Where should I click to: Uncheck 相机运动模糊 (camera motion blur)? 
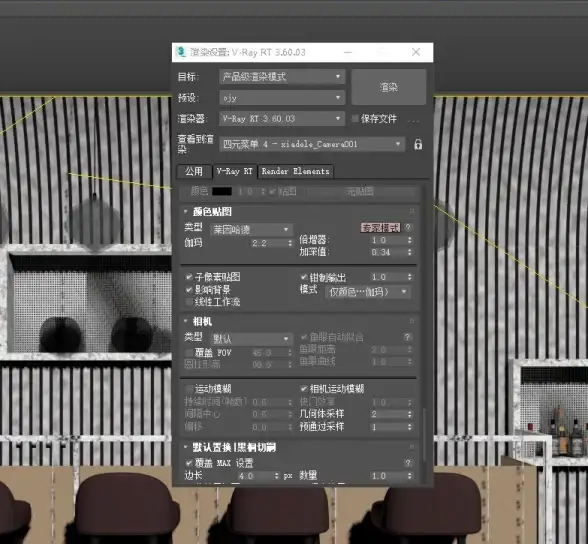(x=304, y=388)
